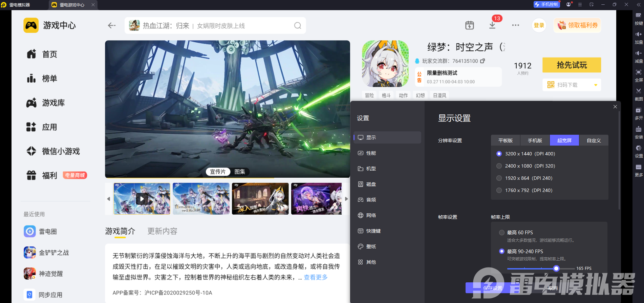
Task: Open the 机型 settings section
Action: tap(387, 169)
